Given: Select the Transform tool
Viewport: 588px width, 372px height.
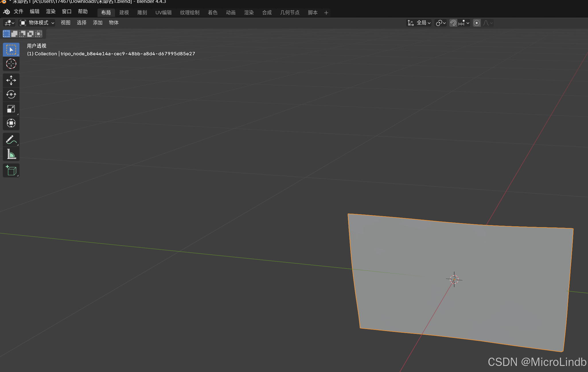Looking at the screenshot, I should [x=11, y=123].
